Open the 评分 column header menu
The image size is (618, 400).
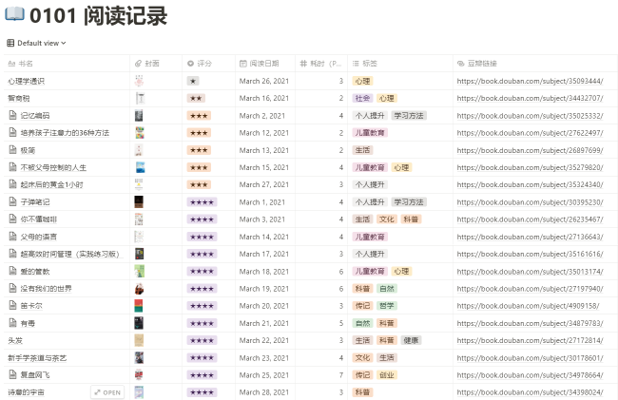(209, 63)
